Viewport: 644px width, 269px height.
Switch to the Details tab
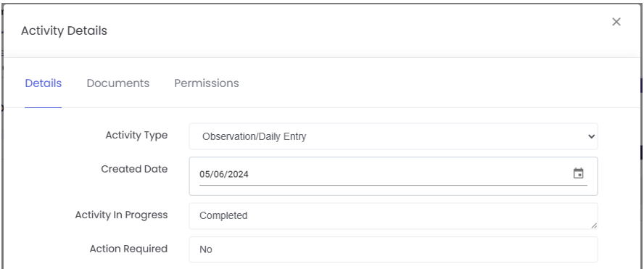(43, 83)
